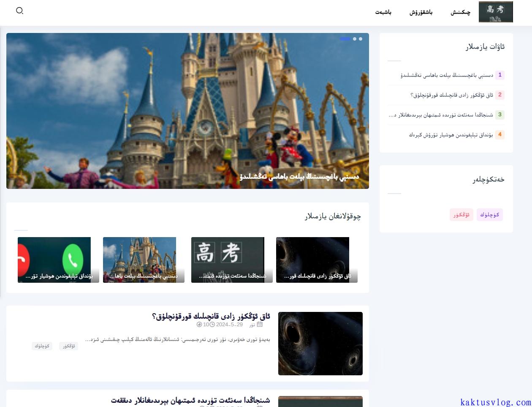
Task: Open the باشبەت menu item
Action: click(383, 12)
